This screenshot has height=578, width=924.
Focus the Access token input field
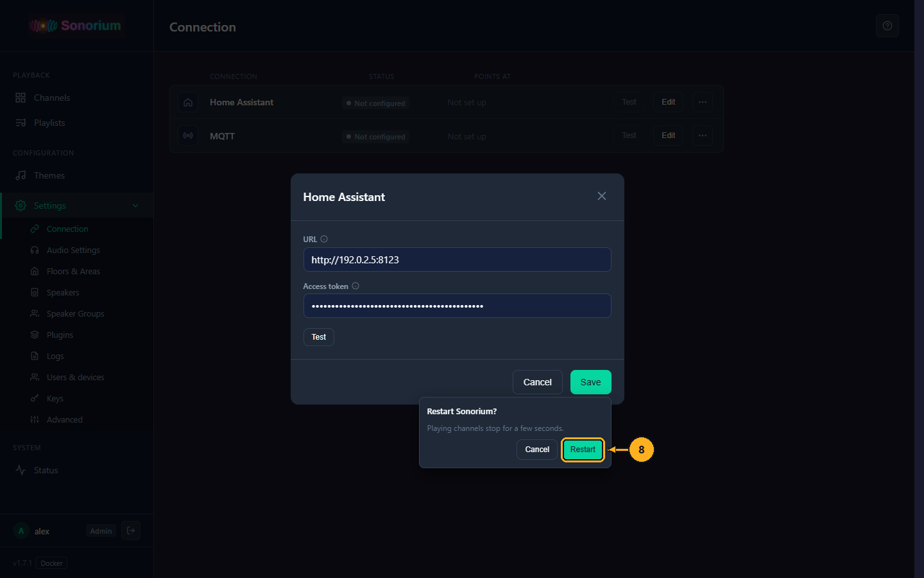click(458, 306)
